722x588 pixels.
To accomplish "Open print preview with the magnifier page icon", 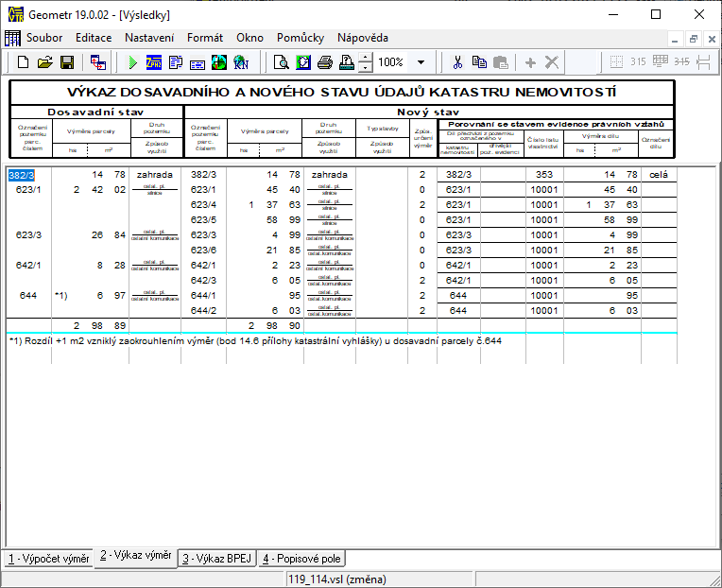I will pyautogui.click(x=281, y=62).
